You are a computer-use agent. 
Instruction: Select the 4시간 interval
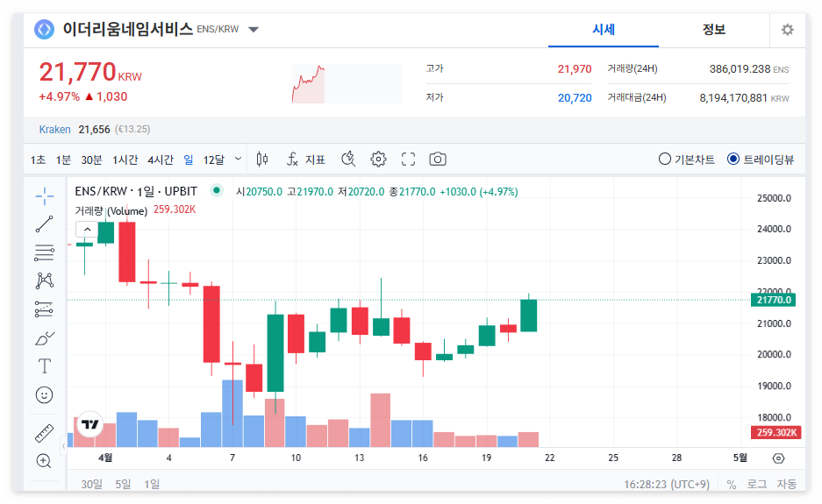pos(161,160)
